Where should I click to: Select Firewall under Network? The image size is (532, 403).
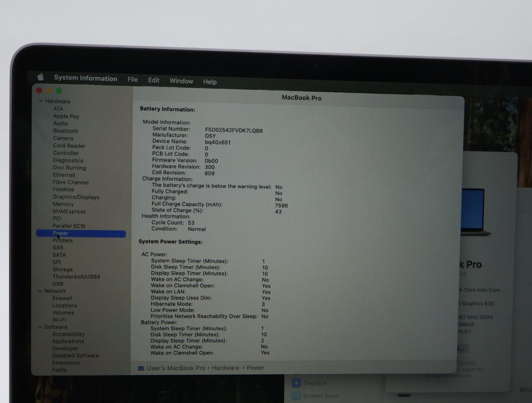[x=62, y=298]
